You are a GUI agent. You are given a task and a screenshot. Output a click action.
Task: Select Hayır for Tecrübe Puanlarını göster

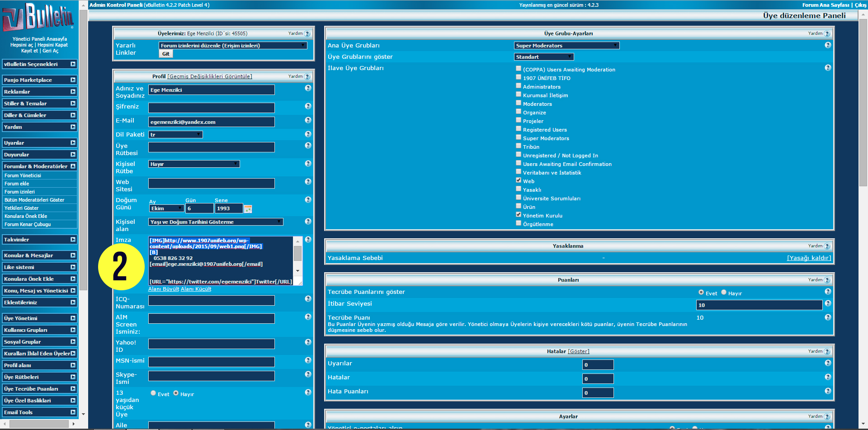pos(724,292)
